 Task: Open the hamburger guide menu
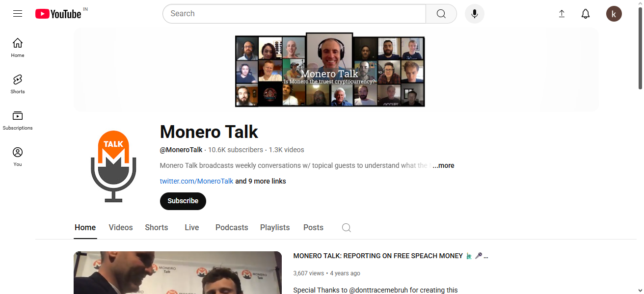click(x=18, y=14)
